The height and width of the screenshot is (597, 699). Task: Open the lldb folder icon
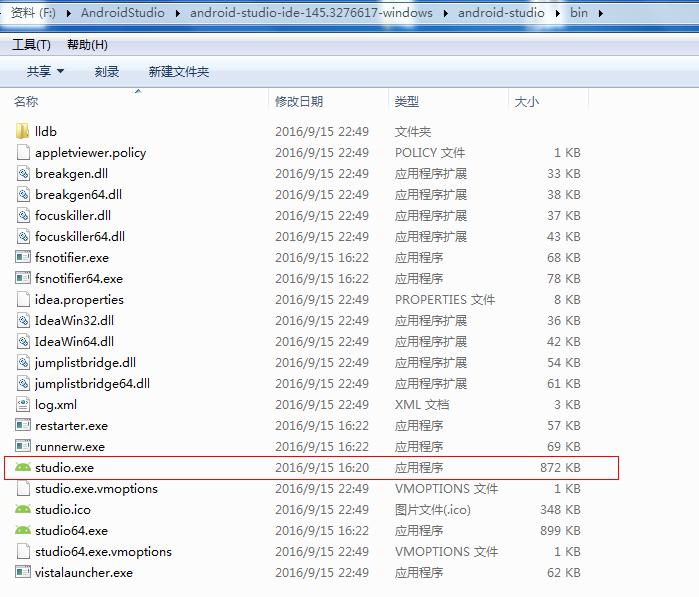tap(23, 132)
